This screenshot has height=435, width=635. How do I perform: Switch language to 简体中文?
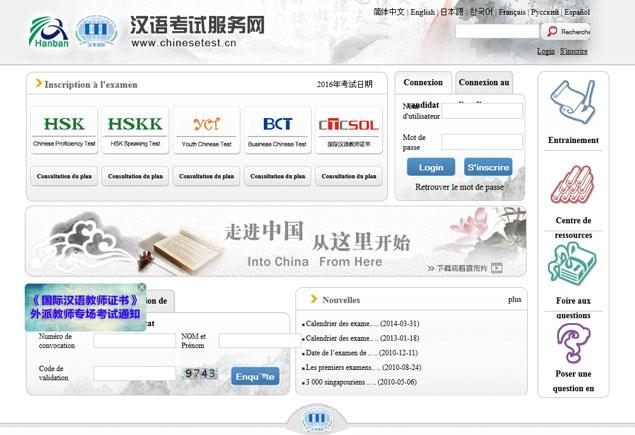389,12
